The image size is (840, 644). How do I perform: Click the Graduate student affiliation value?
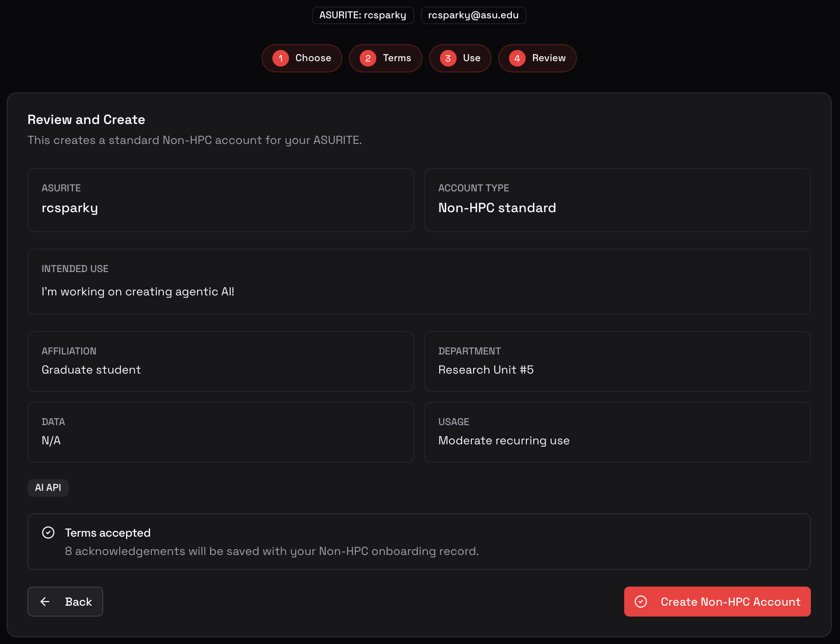tap(91, 370)
